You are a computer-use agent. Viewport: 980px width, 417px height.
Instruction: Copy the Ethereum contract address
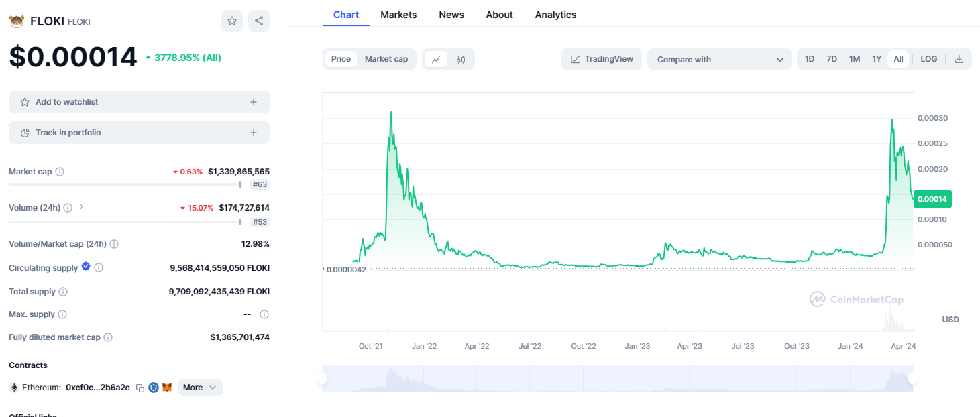[140, 388]
